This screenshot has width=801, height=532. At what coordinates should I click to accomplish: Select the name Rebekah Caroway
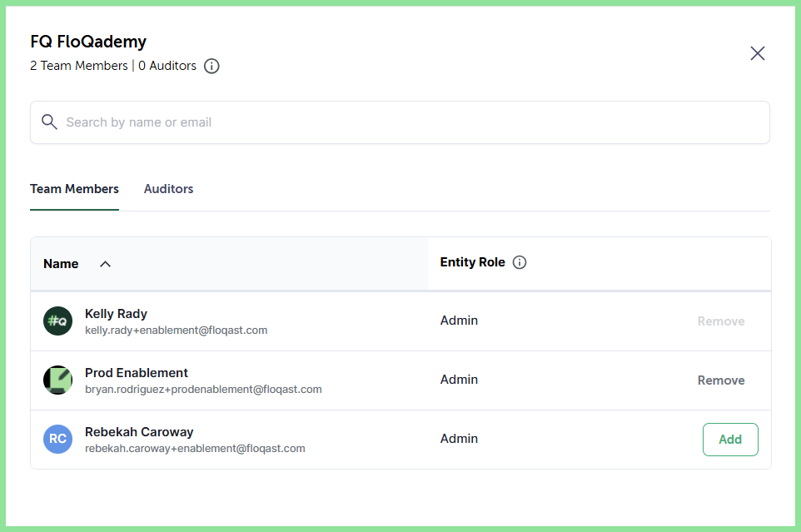coord(139,432)
